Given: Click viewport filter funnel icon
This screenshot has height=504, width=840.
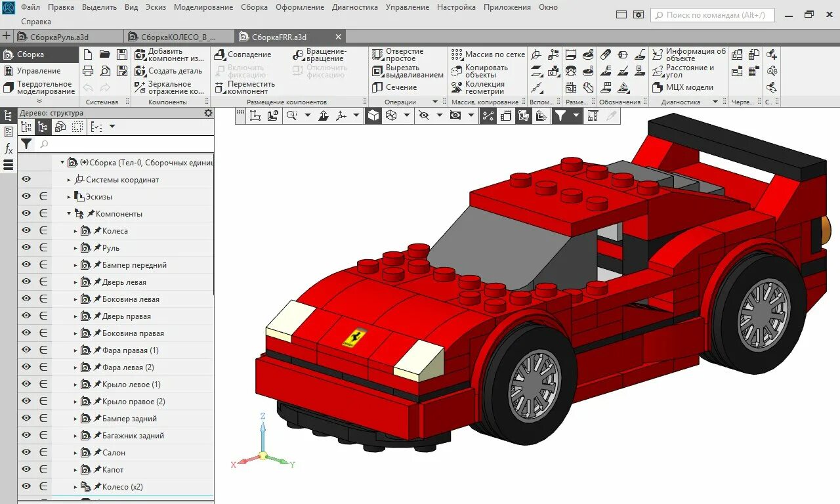Looking at the screenshot, I should (x=560, y=115).
